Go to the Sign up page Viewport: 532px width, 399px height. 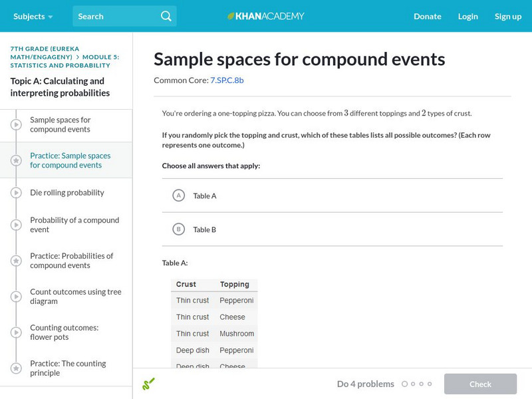pos(508,16)
